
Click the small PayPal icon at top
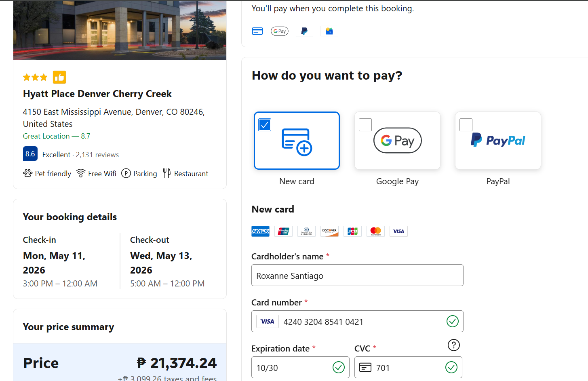click(304, 31)
